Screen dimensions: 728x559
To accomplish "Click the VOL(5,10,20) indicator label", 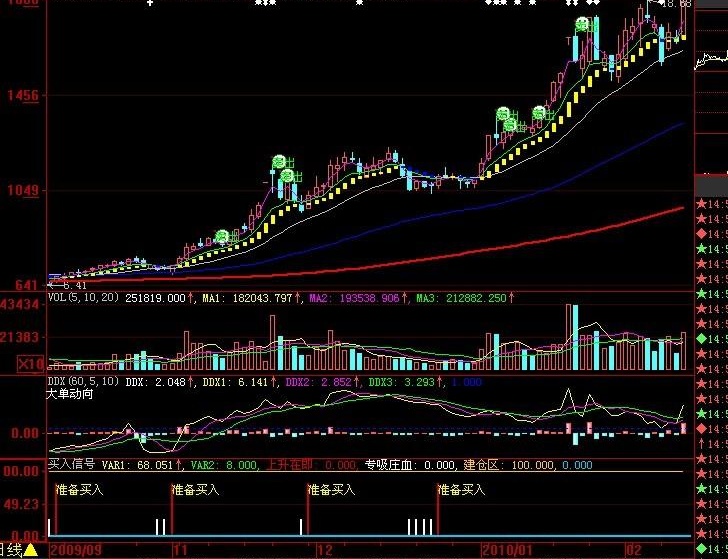I will (84, 298).
